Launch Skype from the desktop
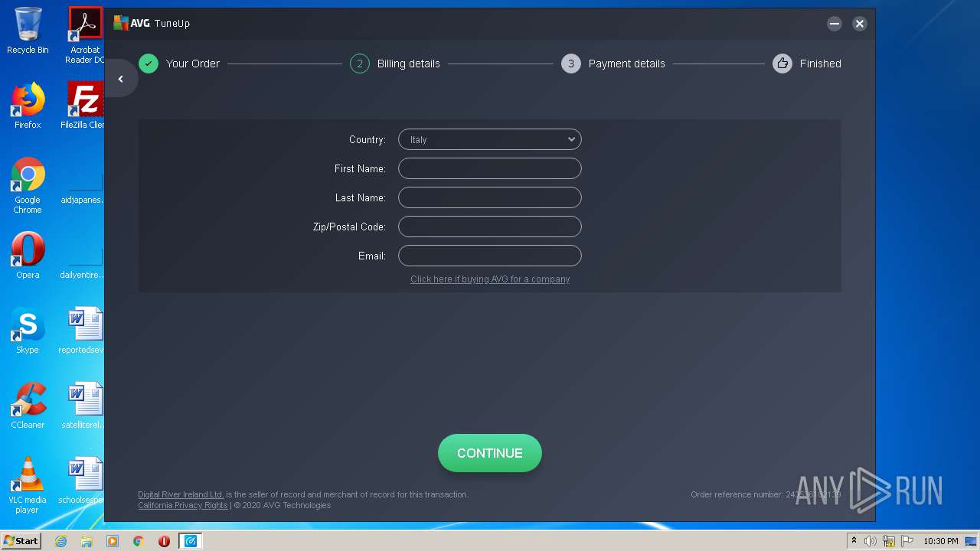The image size is (980, 551). pos(28,331)
